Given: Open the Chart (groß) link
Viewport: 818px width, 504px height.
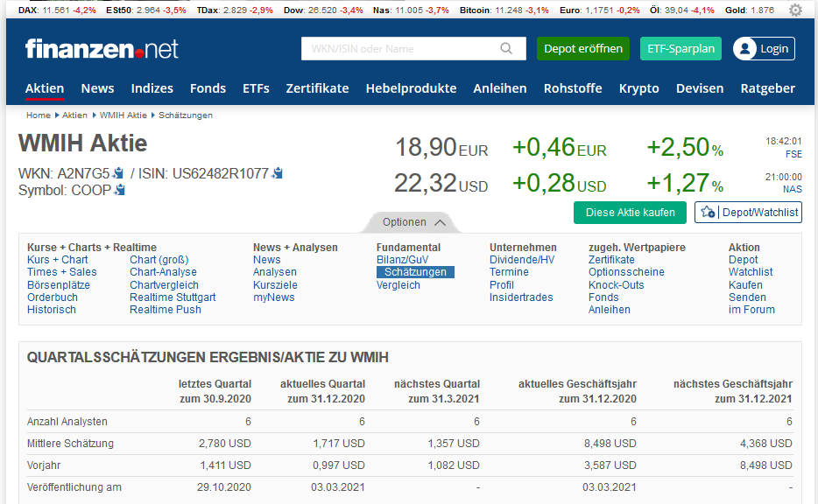Looking at the screenshot, I should coord(159,260).
